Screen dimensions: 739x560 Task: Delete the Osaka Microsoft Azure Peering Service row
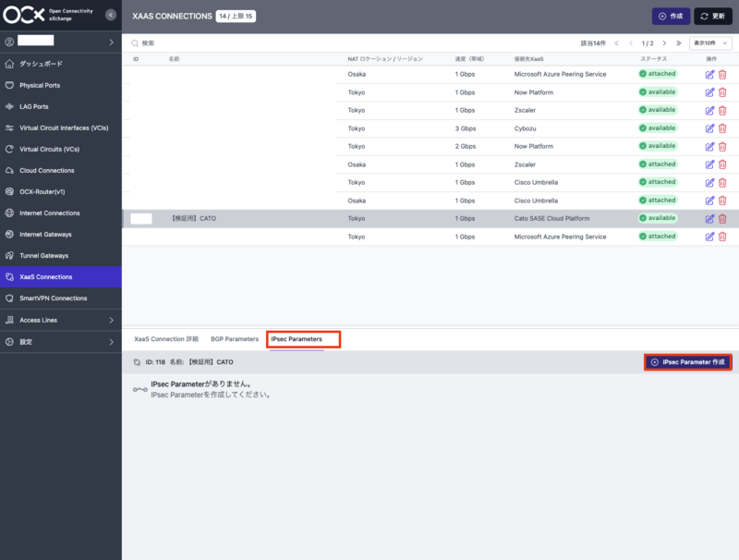click(722, 75)
